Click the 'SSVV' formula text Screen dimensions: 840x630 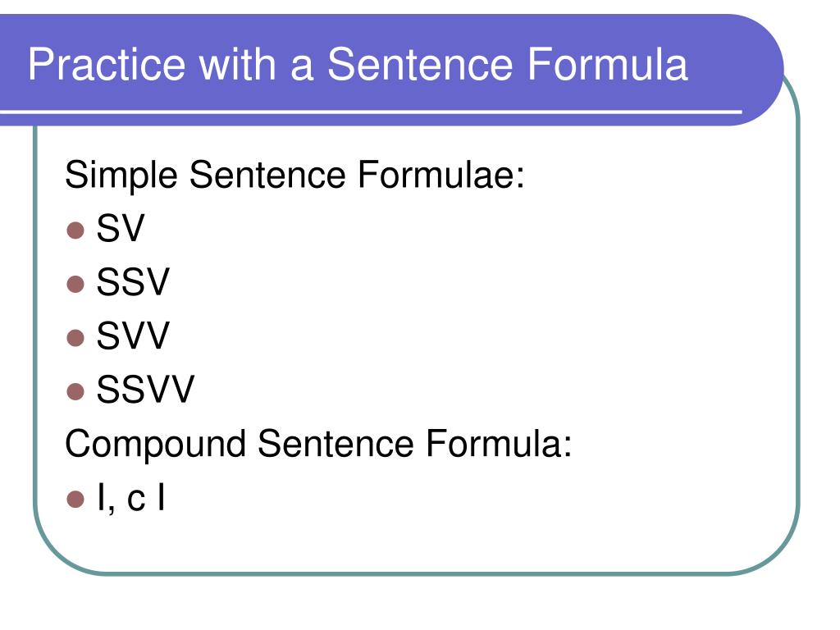click(145, 390)
